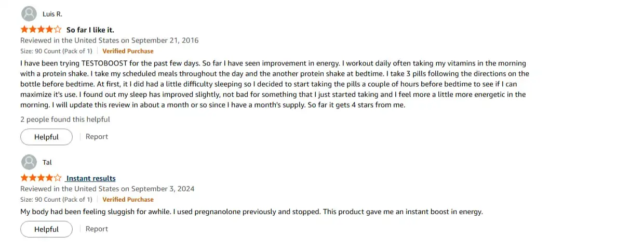The width and height of the screenshot is (644, 248).
Task: Open the 'Instant results' review title link
Action: click(x=91, y=178)
